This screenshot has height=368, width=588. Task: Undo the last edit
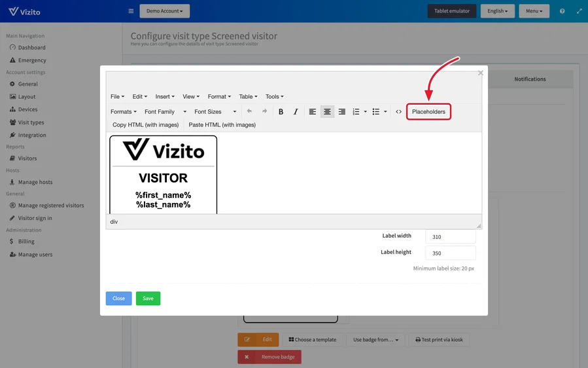[x=249, y=111]
